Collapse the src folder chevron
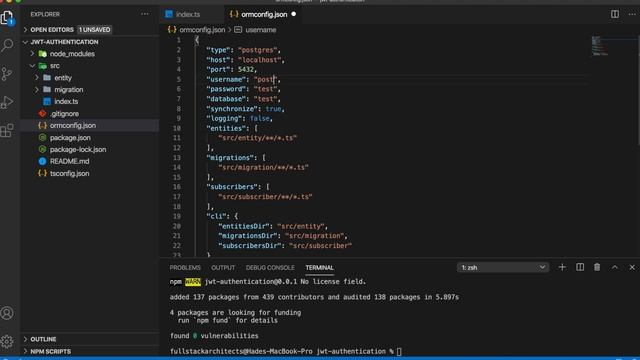Viewport: 640px width, 360px height. [32, 66]
